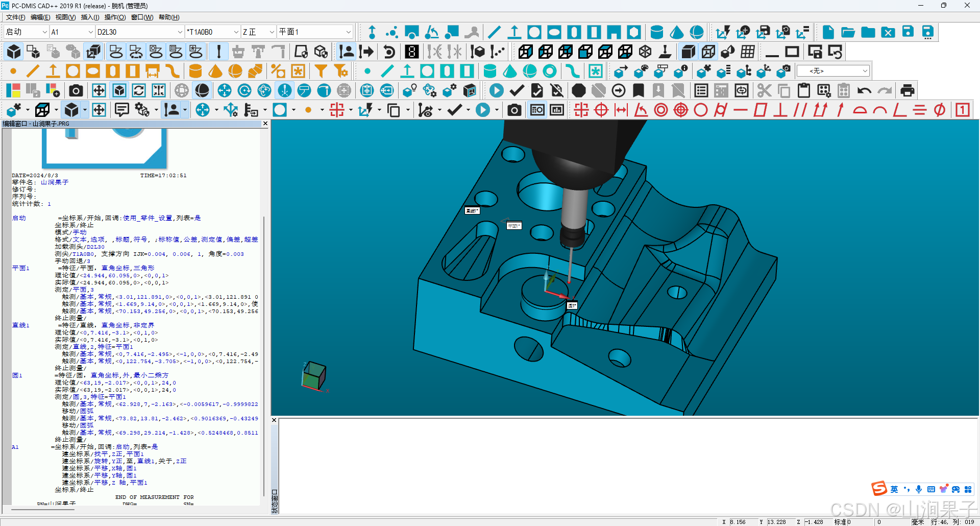This screenshot has width=980, height=526.
Task: Select the blue auto circle icon in top toolbar
Action: 534,32
